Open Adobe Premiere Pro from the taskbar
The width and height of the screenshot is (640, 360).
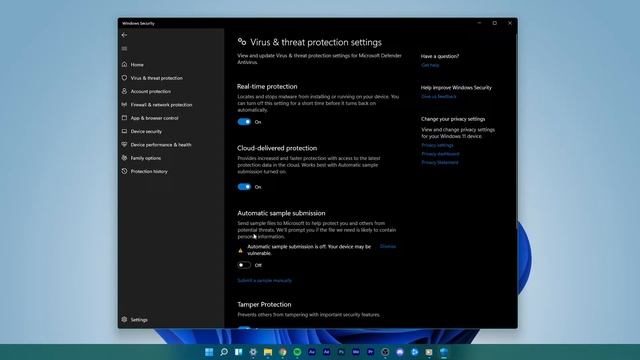371,352
